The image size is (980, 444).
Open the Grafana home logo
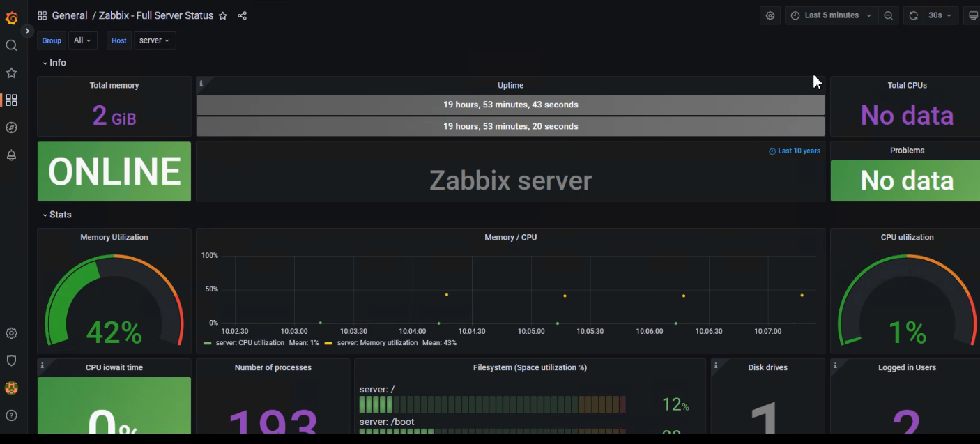point(11,17)
